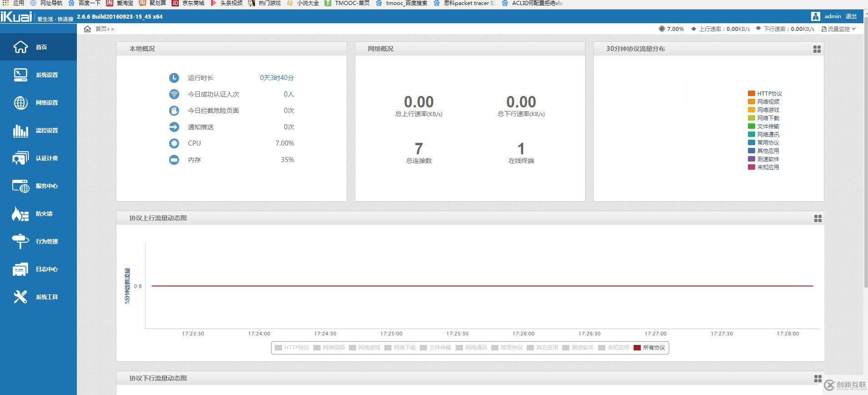868x395 pixels.
Task: Open 日志中心 icon in sidebar
Action: (20, 269)
